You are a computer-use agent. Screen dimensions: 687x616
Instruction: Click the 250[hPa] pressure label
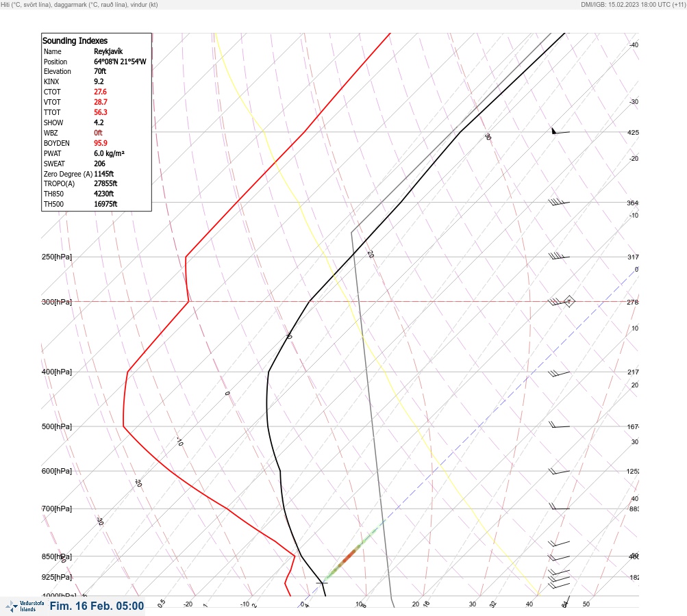point(57,257)
